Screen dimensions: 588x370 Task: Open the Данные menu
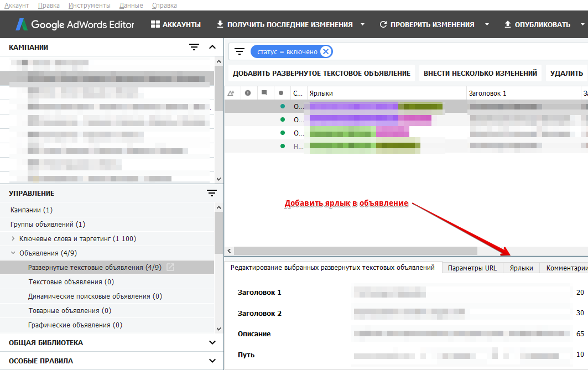coord(131,5)
